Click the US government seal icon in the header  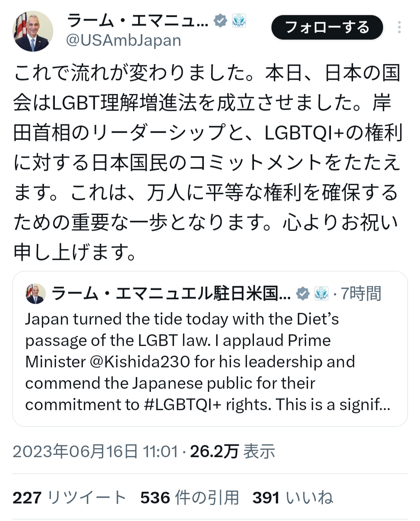239,20
